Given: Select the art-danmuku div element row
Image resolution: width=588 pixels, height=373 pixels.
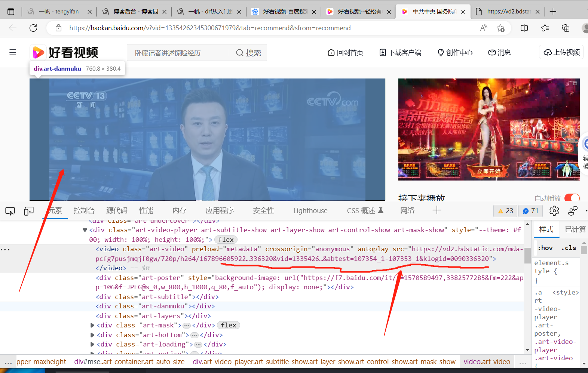Looking at the screenshot, I should pyautogui.click(x=262, y=306).
